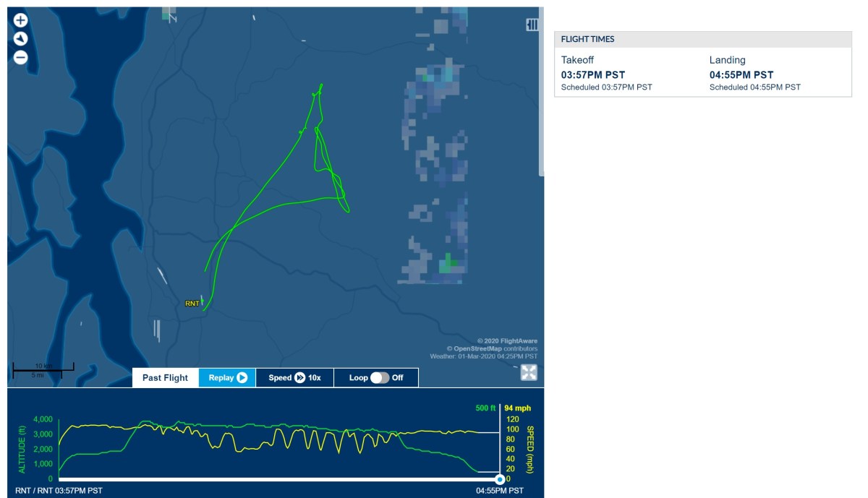Click the RNT airport label on map
868x498 pixels.
(192, 304)
